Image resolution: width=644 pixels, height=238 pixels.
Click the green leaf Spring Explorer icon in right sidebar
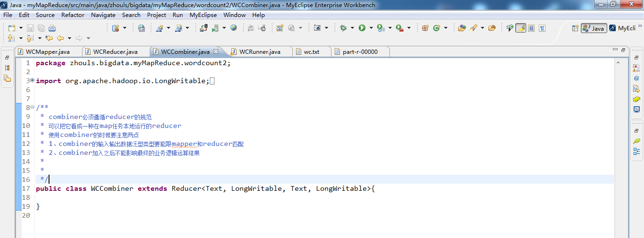click(636, 141)
